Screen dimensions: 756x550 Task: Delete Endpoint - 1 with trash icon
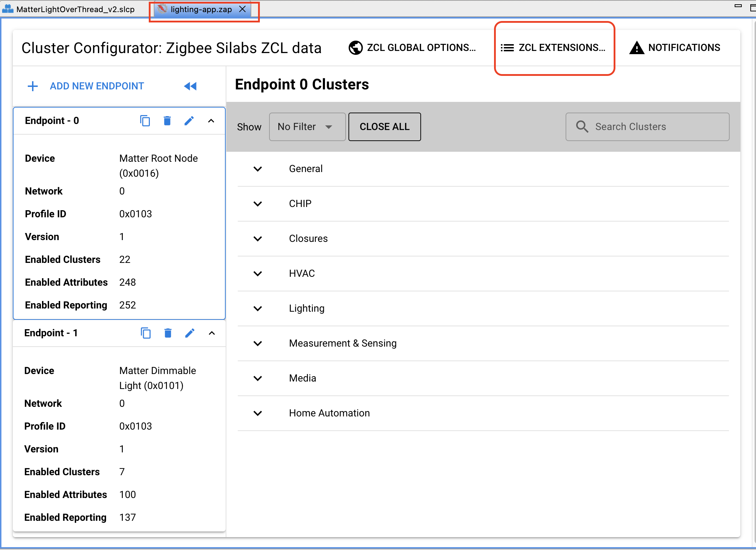168,333
